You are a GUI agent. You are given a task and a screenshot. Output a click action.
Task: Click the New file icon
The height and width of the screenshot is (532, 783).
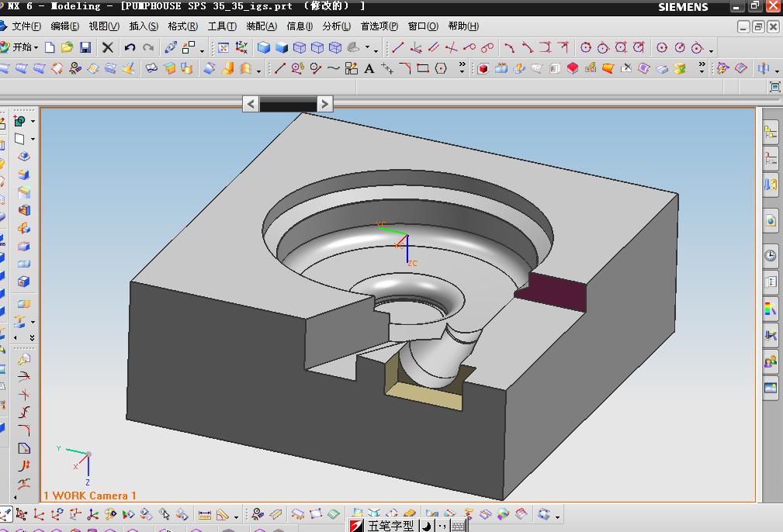[x=50, y=48]
